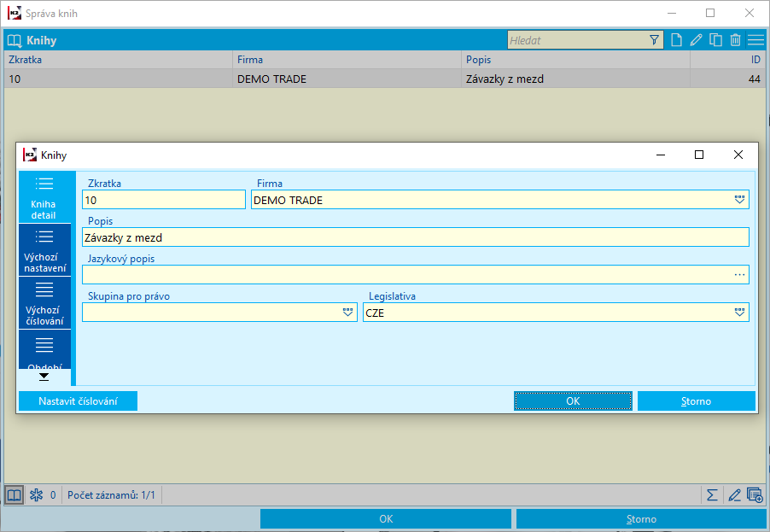Viewport: 770px width, 532px height.
Task: Switch to Výchozí nastavení tab
Action: pyautogui.click(x=44, y=250)
